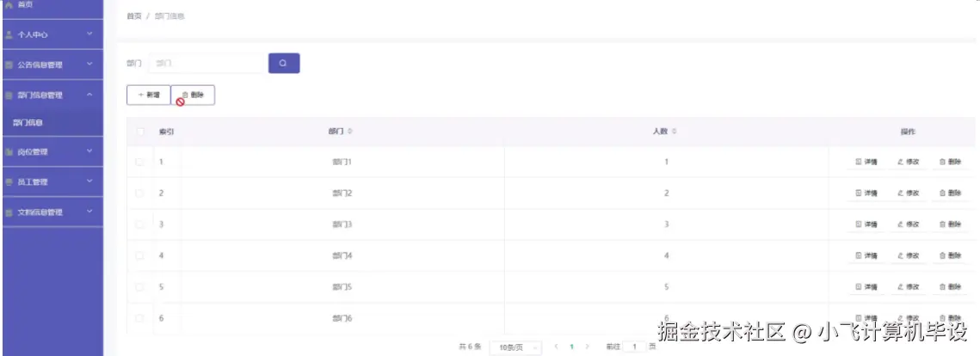The image size is (980, 356).
Task: Check the checkbox for row 6
Action: [x=140, y=318]
